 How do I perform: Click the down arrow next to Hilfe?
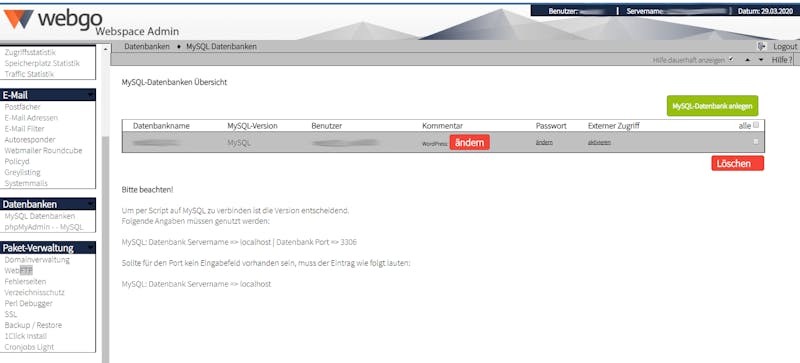(761, 60)
